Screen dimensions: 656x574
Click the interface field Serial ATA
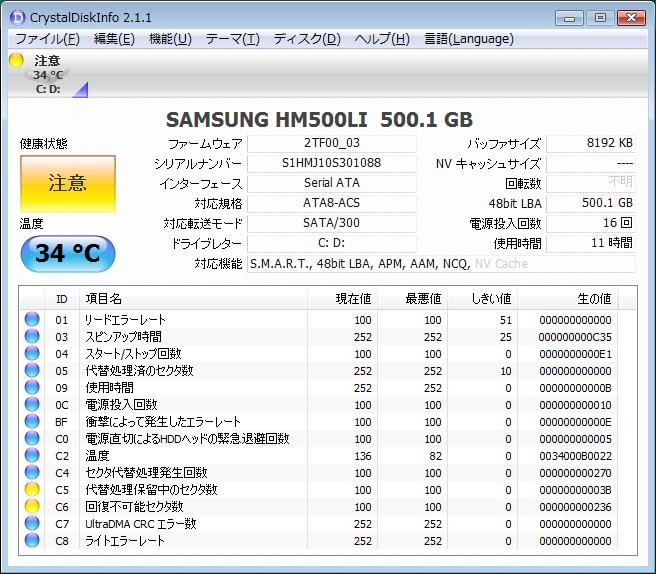332,183
